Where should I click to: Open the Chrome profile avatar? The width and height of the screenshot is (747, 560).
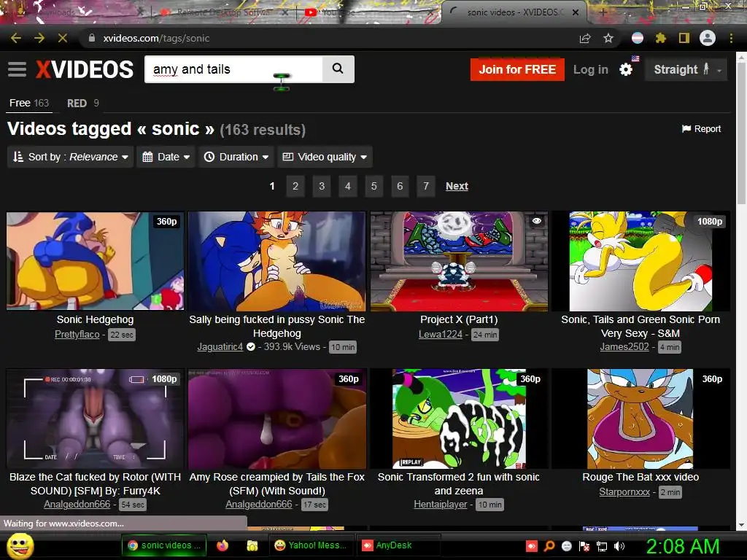[708, 38]
